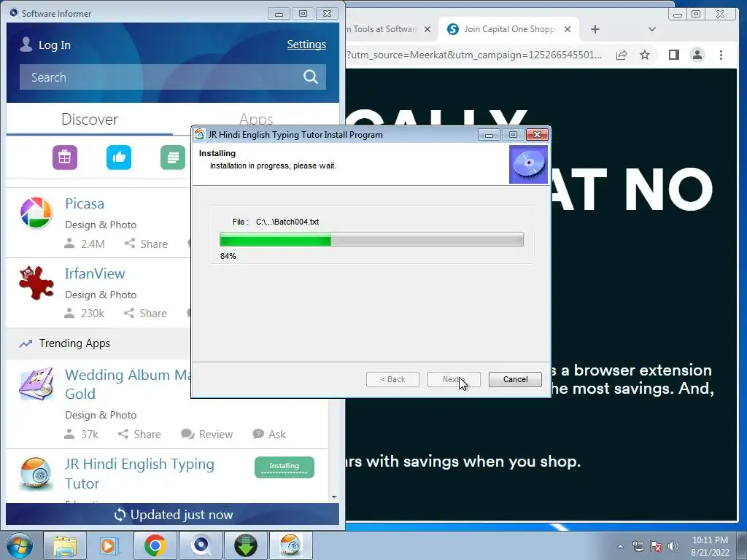Open the Windows Start button
This screenshot has height=560, width=747.
click(x=19, y=545)
